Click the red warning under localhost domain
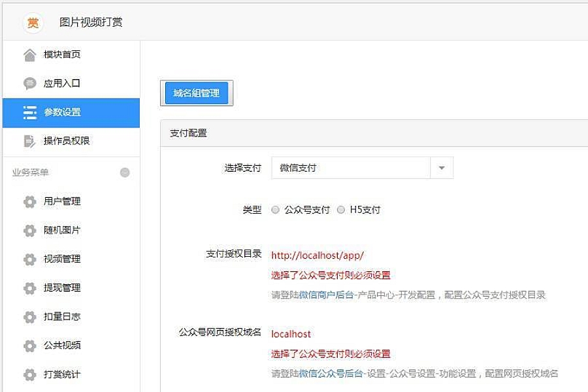The width and height of the screenshot is (588, 392). pyautogui.click(x=331, y=353)
